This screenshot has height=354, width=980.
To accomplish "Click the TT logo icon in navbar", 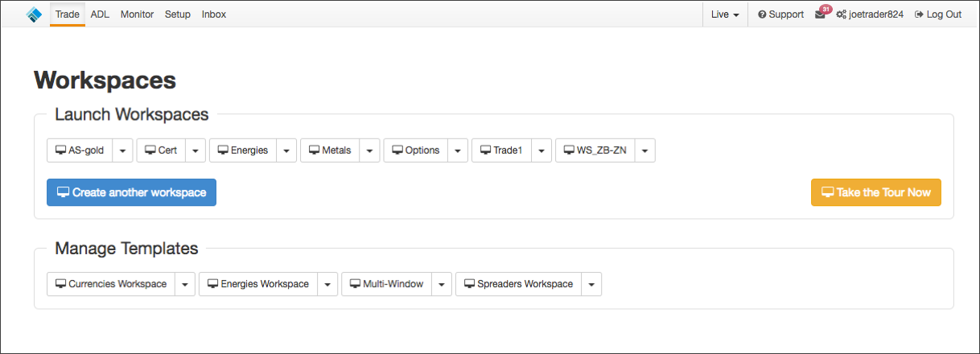I will pos(33,14).
